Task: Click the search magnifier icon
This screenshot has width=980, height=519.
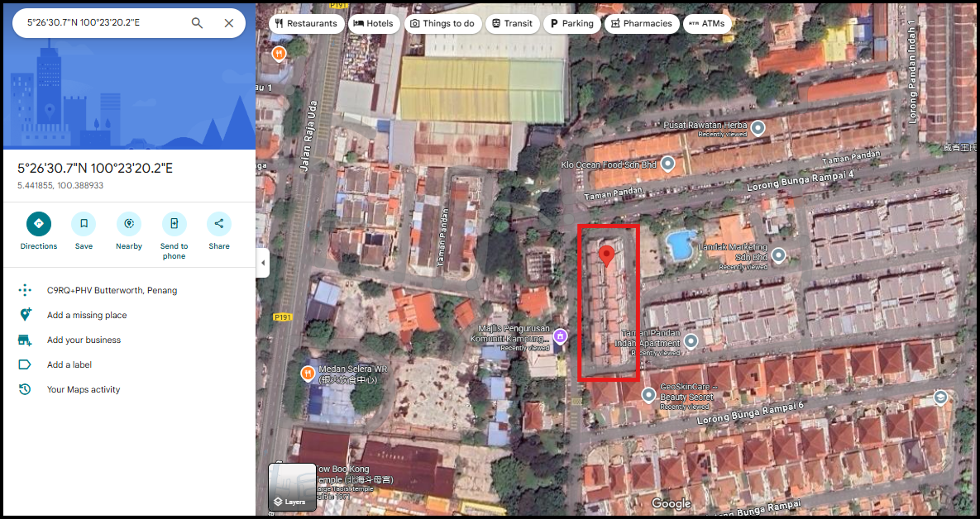Action: pos(197,23)
